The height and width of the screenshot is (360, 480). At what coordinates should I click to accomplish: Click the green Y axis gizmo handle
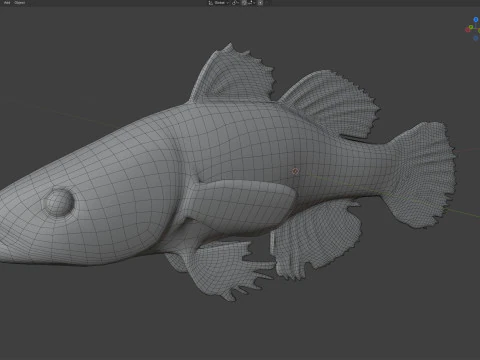click(471, 27)
